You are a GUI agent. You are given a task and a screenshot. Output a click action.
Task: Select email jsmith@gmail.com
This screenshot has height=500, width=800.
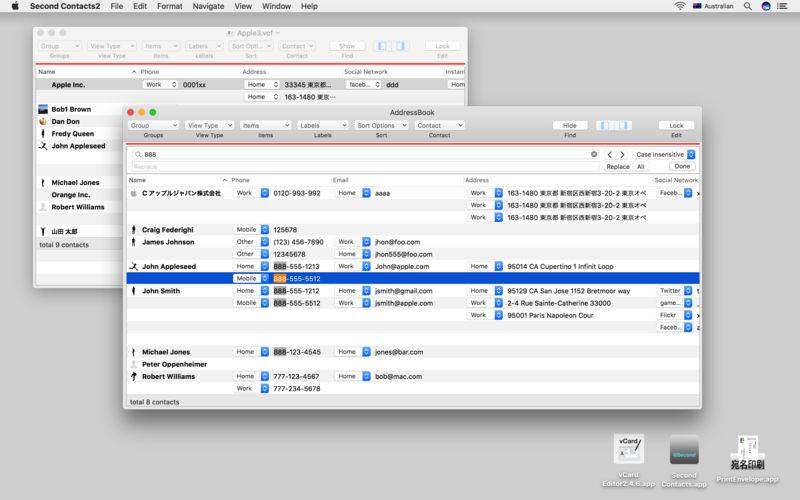click(404, 291)
